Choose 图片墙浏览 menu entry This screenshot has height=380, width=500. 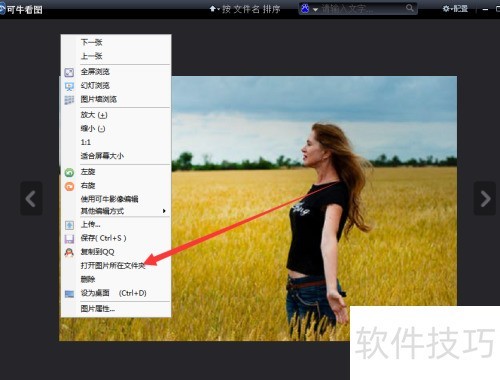pos(116,99)
